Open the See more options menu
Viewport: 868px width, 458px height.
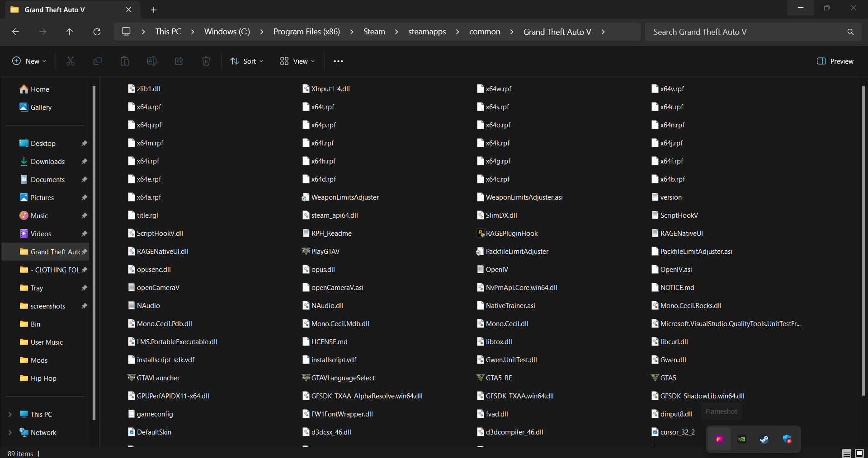click(338, 61)
